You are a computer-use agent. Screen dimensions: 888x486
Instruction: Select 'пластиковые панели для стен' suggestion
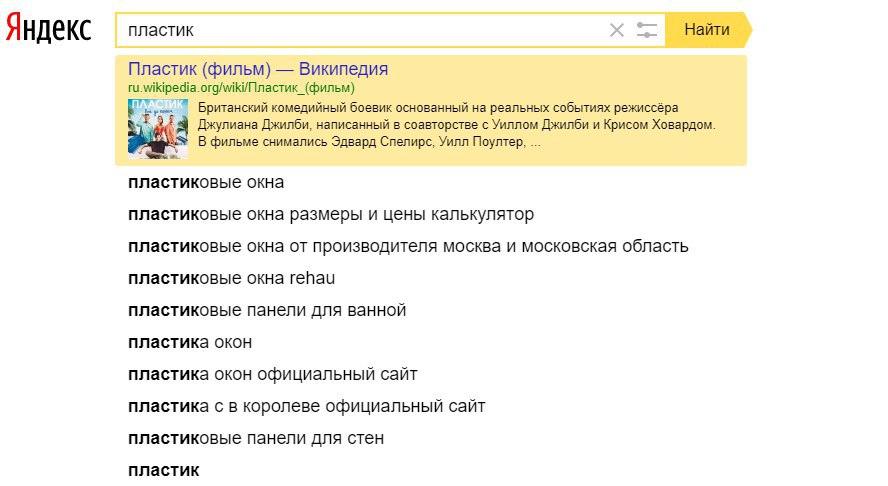click(x=256, y=438)
